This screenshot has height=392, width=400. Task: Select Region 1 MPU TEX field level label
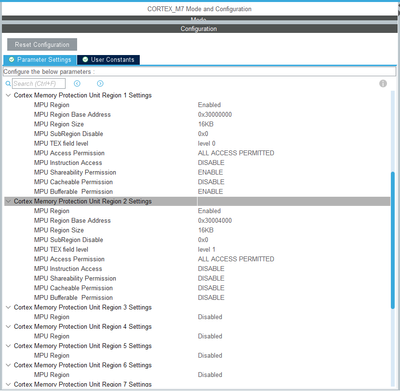coord(61,144)
